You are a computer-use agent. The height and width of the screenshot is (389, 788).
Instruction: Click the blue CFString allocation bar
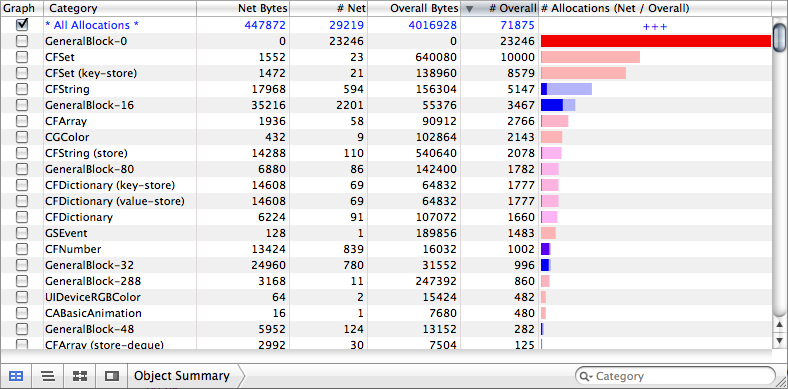(566, 89)
